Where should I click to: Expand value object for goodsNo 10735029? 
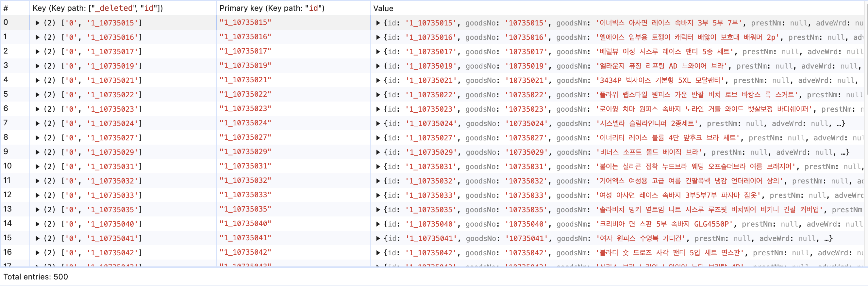click(378, 152)
